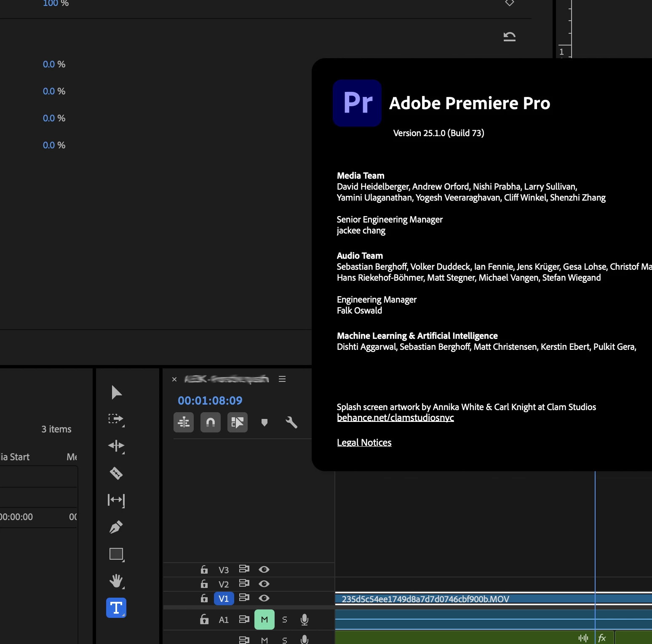Viewport: 652px width, 644px height.
Task: Target the V2 track label
Action: click(224, 584)
